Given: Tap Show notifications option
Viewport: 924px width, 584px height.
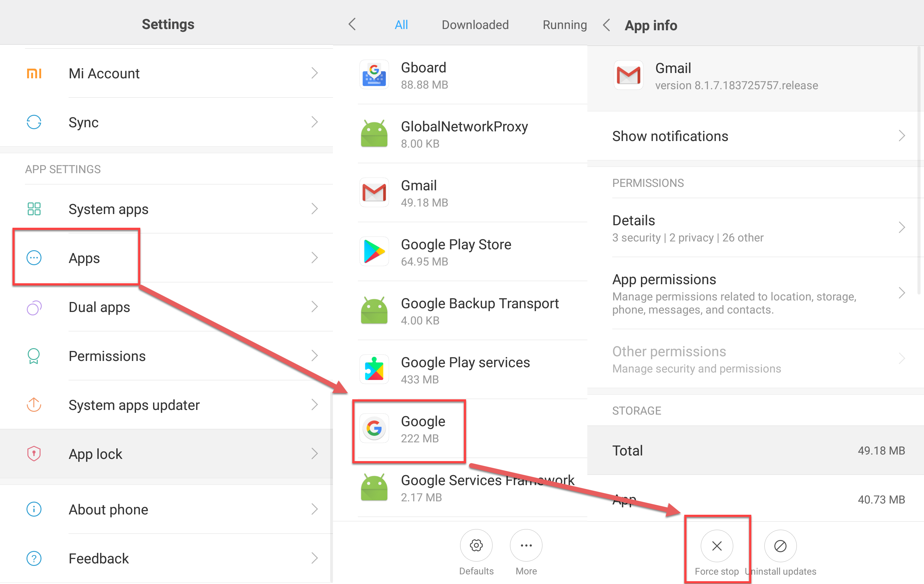Looking at the screenshot, I should [756, 136].
